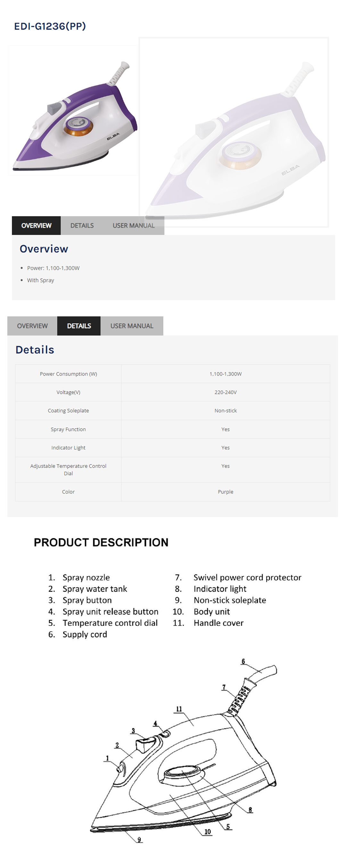
Task: Click the PRODUCT DESCRIPTION heading
Action: (x=101, y=542)
